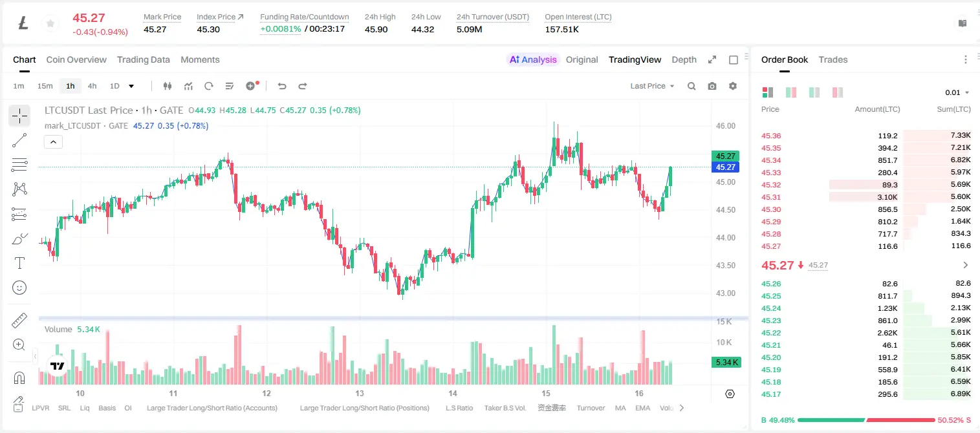Open the chart settings gear
Viewport: 980px width, 433px height.
click(733, 86)
